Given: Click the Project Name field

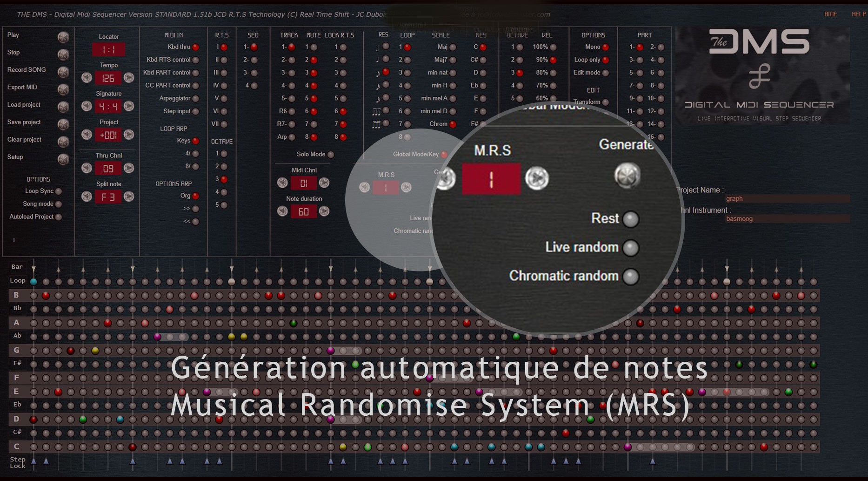Looking at the screenshot, I should [787, 199].
